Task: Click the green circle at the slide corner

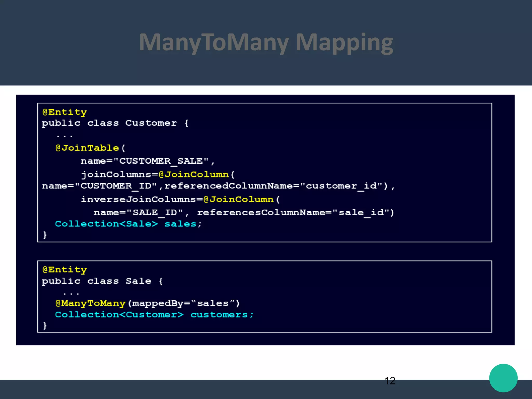Action: pos(503,378)
